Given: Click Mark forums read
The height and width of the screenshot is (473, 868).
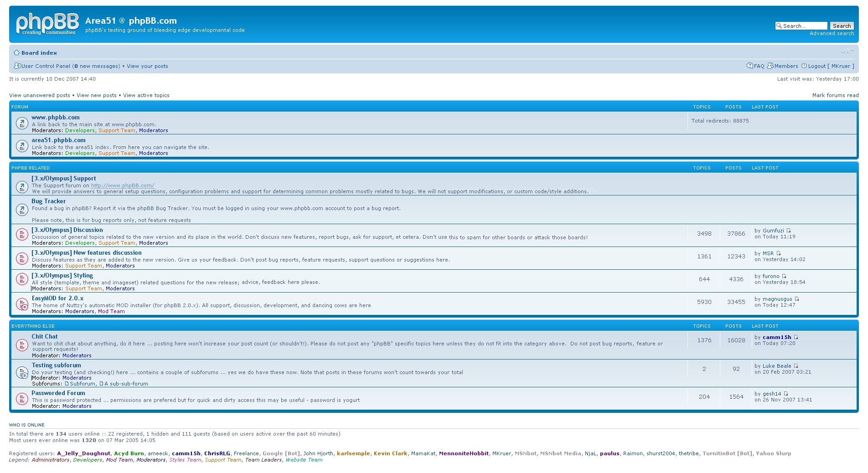Looking at the screenshot, I should pyautogui.click(x=835, y=95).
